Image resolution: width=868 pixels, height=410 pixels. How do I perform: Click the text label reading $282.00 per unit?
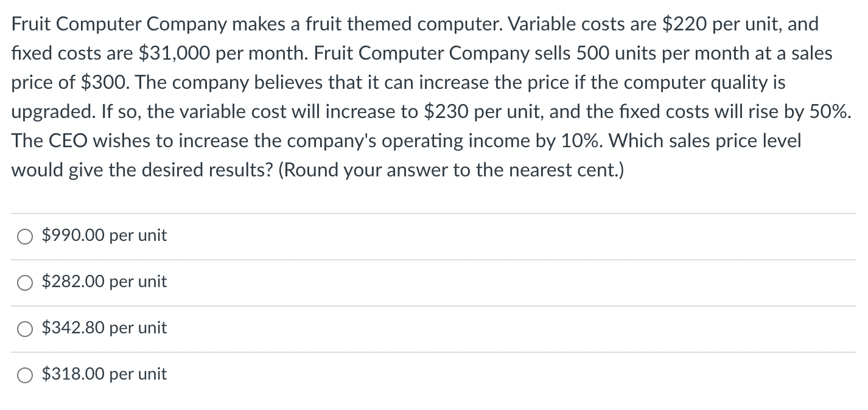click(x=104, y=282)
